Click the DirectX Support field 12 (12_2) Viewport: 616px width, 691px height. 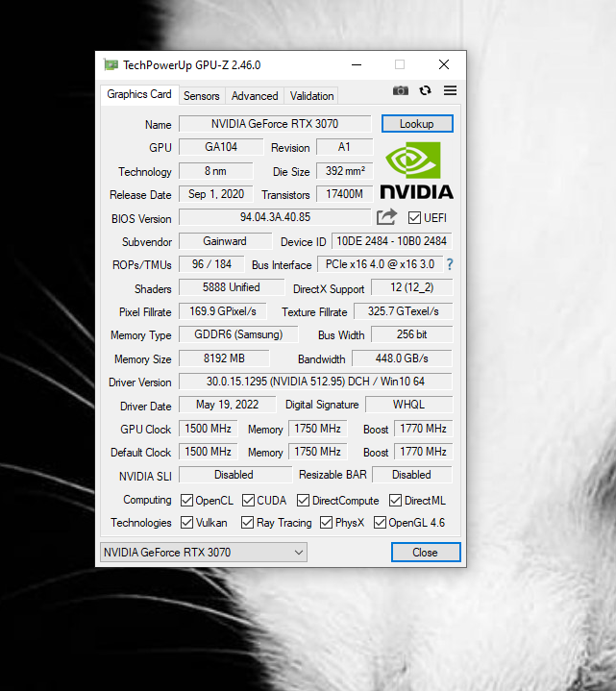(412, 287)
